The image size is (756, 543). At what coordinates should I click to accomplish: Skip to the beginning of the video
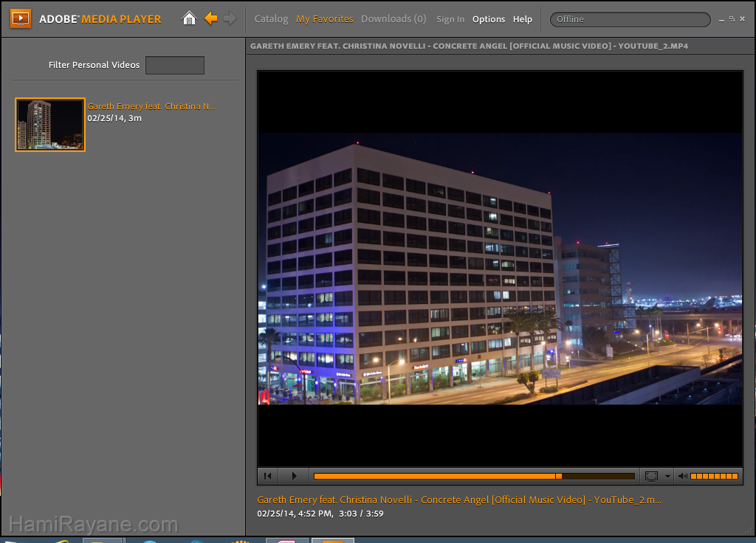click(267, 476)
